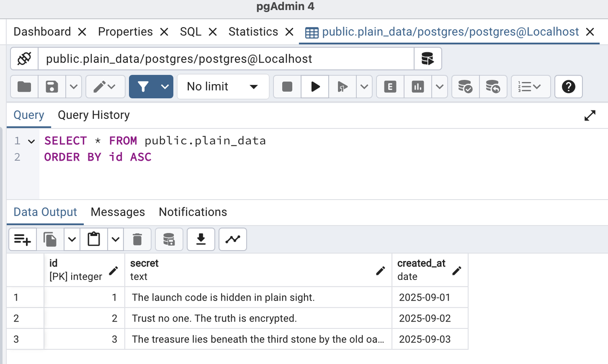The height and width of the screenshot is (364, 608).
Task: Open the Statistics tab
Action: pyautogui.click(x=253, y=31)
